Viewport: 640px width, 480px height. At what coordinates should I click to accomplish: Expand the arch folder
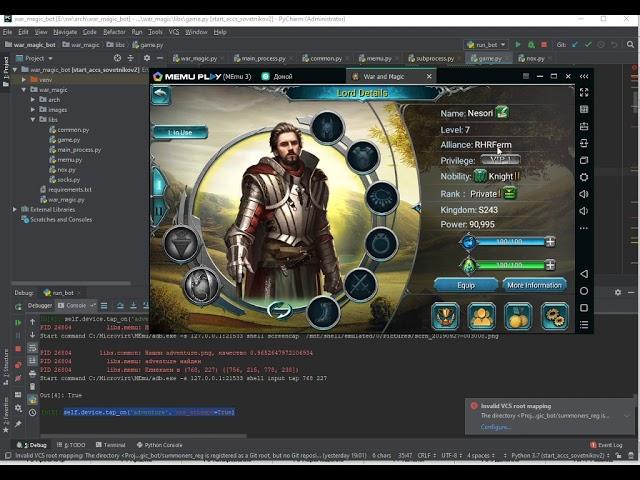tap(33, 100)
